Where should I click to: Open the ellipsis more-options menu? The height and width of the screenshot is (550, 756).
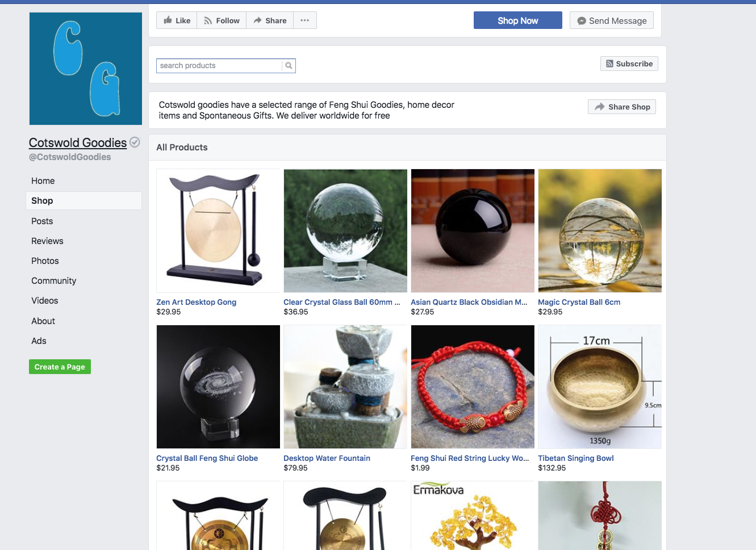(305, 20)
